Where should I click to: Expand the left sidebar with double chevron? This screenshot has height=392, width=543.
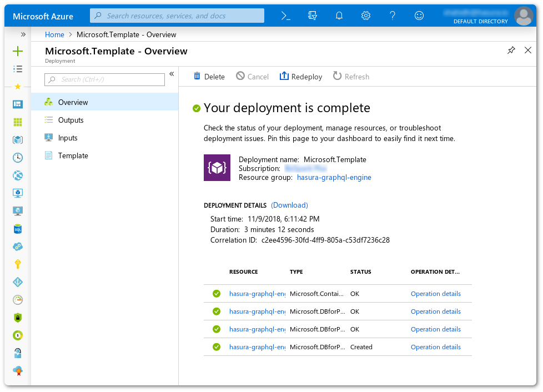coord(23,34)
